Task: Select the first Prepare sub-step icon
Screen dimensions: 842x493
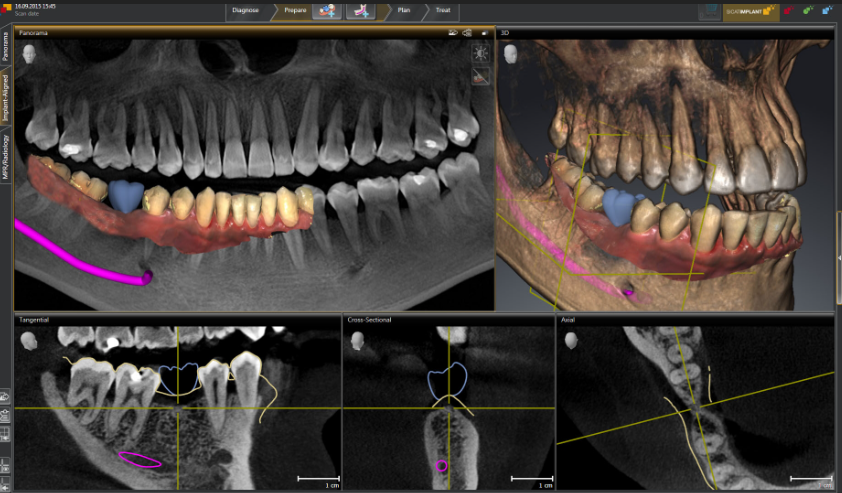Action: tap(327, 11)
